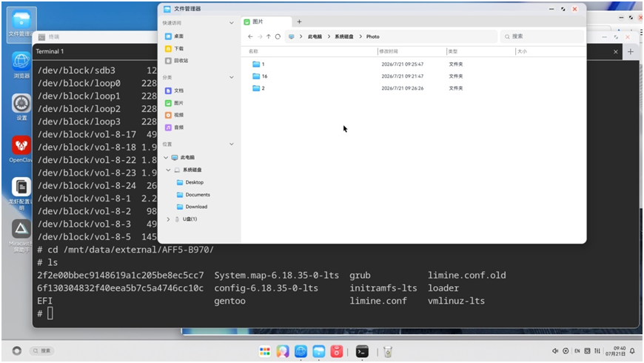Viewport: 644px width, 363px height.
Task: Open trash icon in dock
Action: point(388,351)
